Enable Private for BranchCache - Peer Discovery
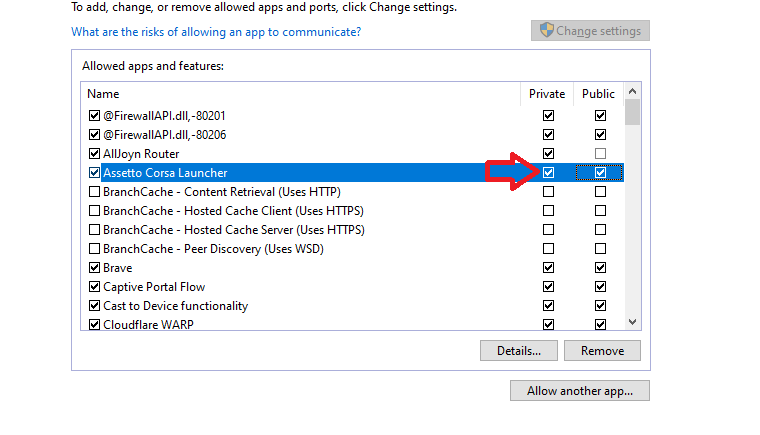This screenshot has width=760, height=435. pos(548,249)
